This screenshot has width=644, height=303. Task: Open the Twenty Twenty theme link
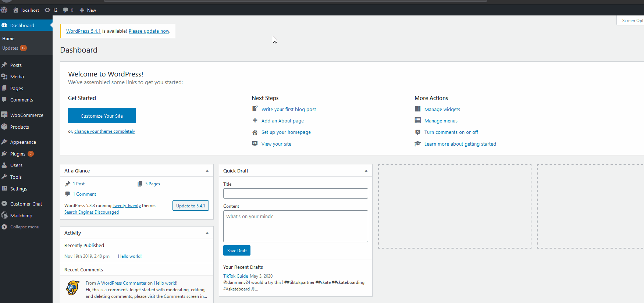click(127, 206)
